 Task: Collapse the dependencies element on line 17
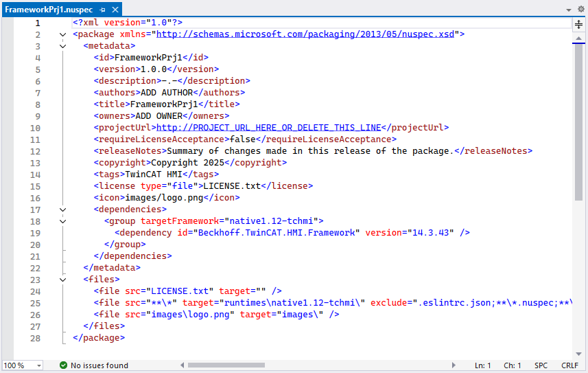[x=62, y=210]
